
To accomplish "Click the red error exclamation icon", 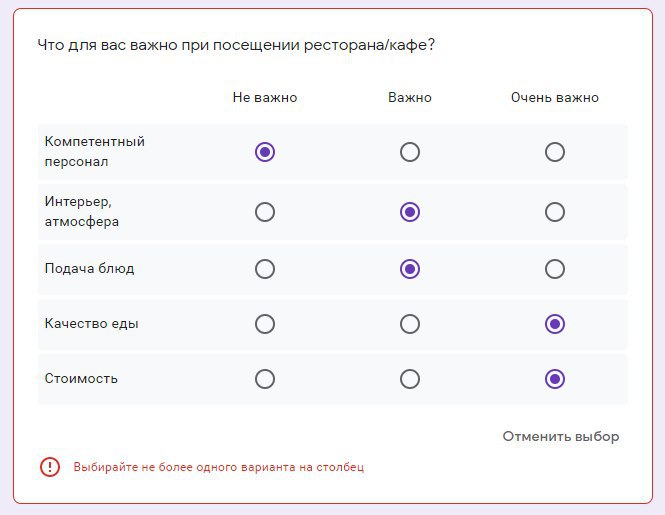I will [x=50, y=467].
